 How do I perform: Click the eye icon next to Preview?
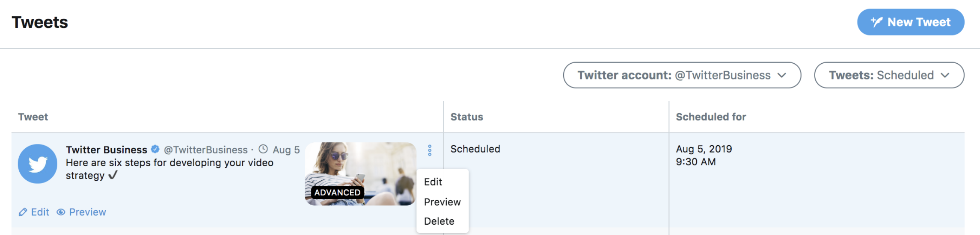point(61,212)
